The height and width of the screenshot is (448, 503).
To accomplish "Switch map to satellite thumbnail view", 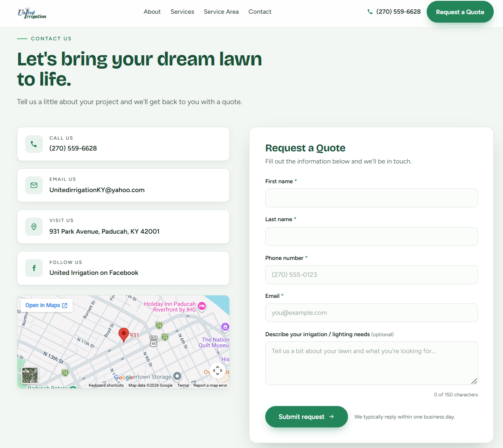I will 30,375.
